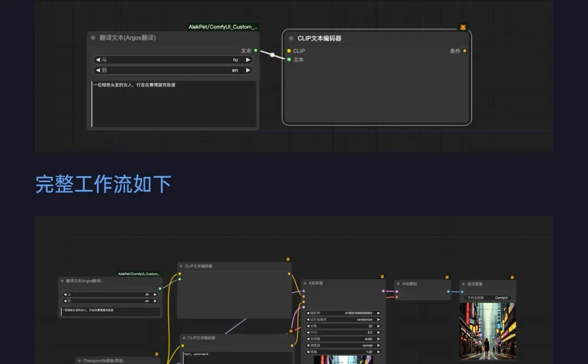
Task: Toggle collapse dot on the 保存图像 node
Action: 463,284
